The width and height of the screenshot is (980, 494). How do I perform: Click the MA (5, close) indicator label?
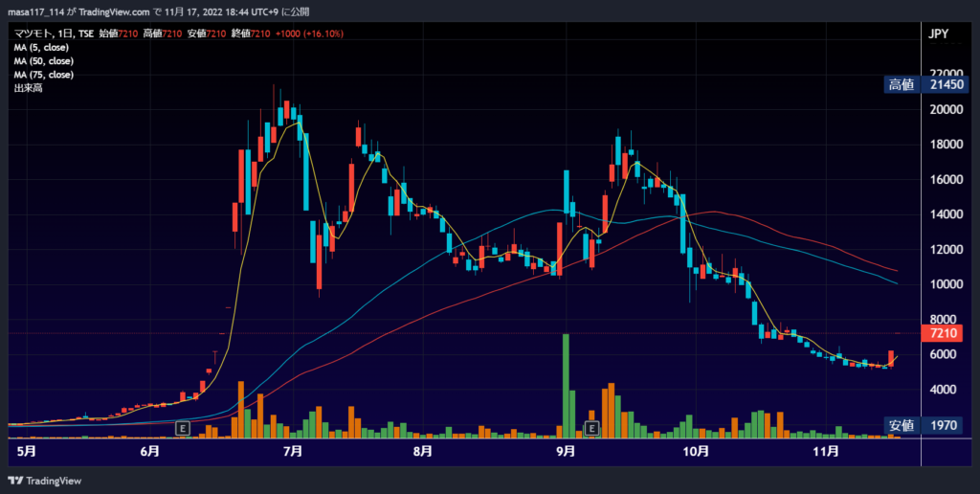click(41, 48)
